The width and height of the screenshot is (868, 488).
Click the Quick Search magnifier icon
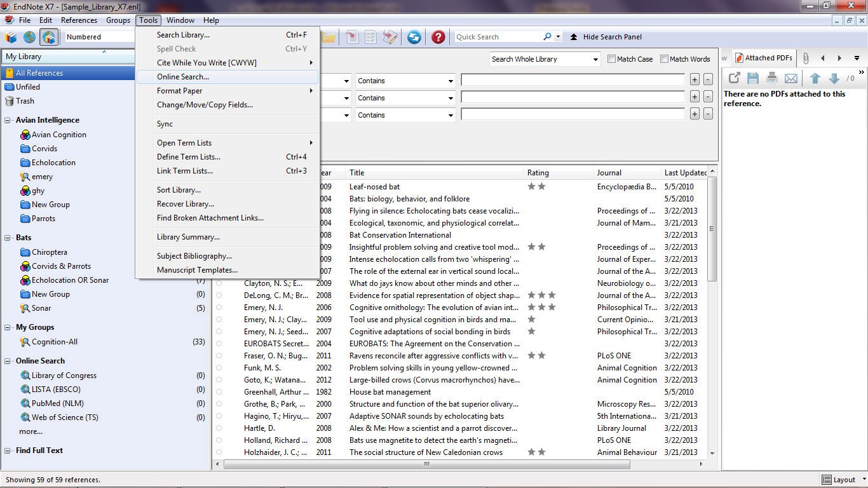pos(547,37)
